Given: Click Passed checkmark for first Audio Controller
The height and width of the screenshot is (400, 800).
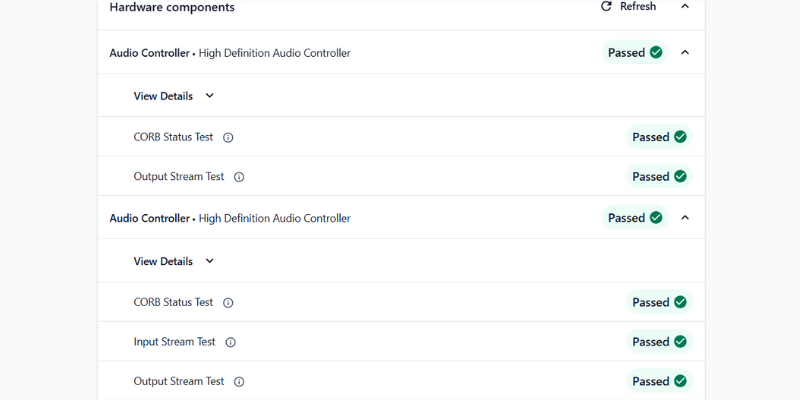Looking at the screenshot, I should 656,52.
